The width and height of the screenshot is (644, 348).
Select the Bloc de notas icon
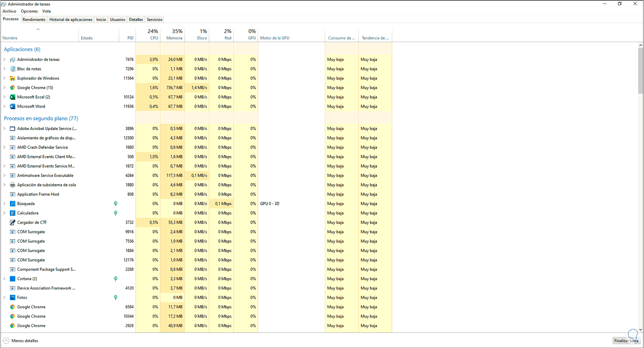[12, 69]
